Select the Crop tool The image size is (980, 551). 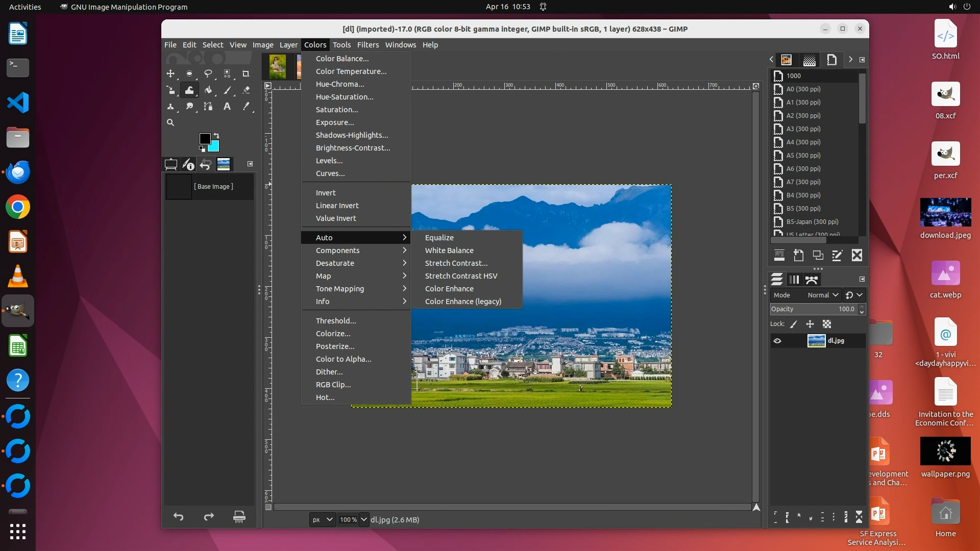pyautogui.click(x=246, y=73)
